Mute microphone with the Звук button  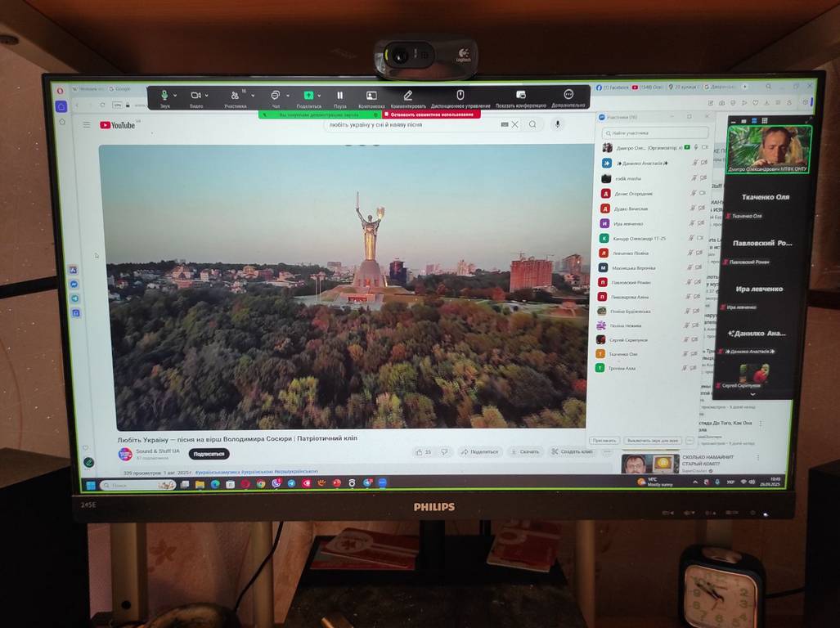click(x=164, y=95)
